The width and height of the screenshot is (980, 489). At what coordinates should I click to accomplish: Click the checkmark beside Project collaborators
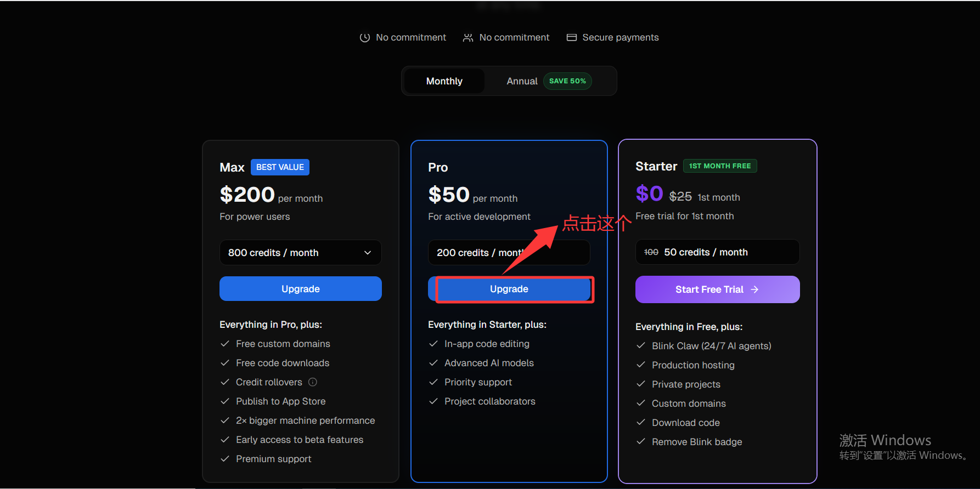click(x=433, y=401)
